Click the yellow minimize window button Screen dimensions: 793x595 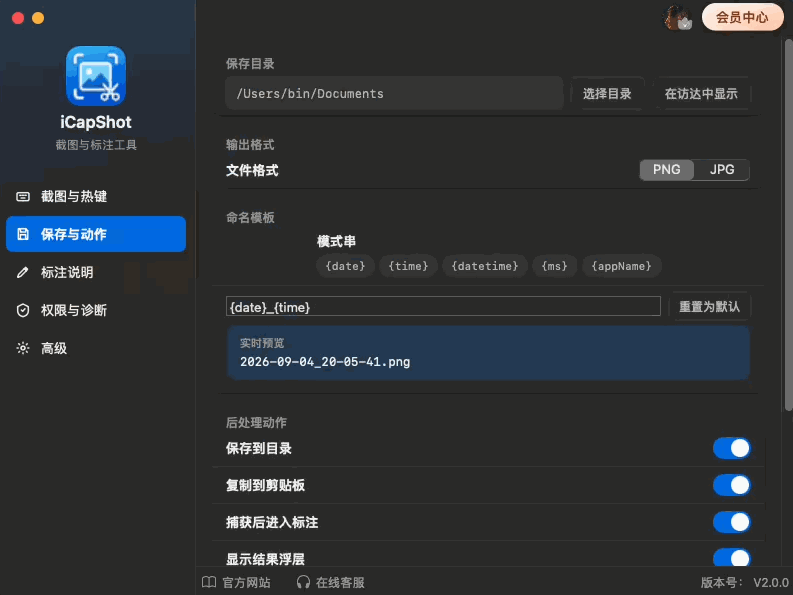38,18
